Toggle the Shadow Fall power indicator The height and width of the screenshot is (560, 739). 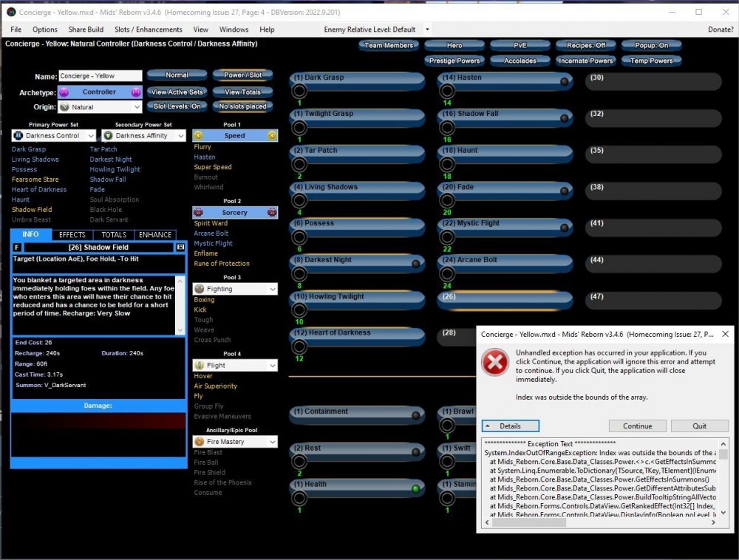[x=564, y=117]
